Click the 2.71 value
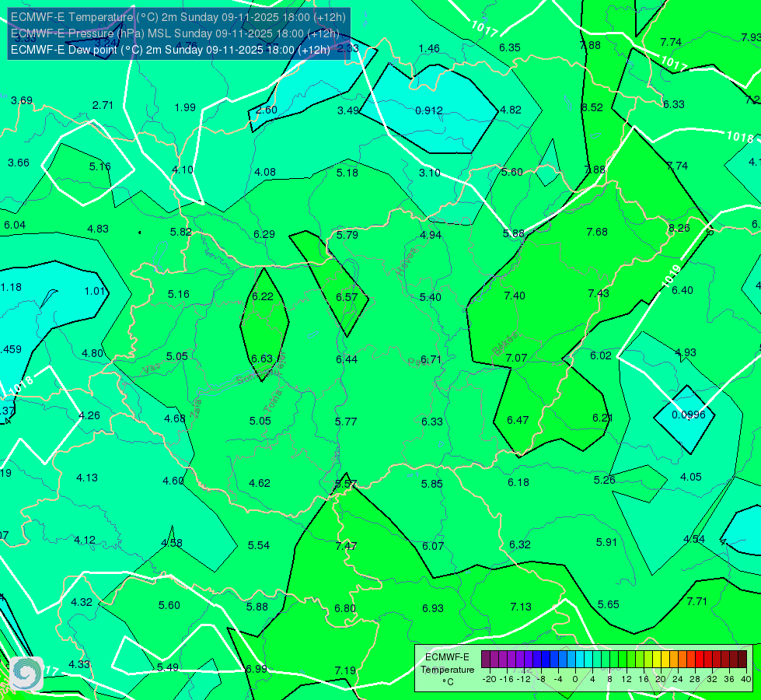This screenshot has width=761, height=700. [x=103, y=106]
